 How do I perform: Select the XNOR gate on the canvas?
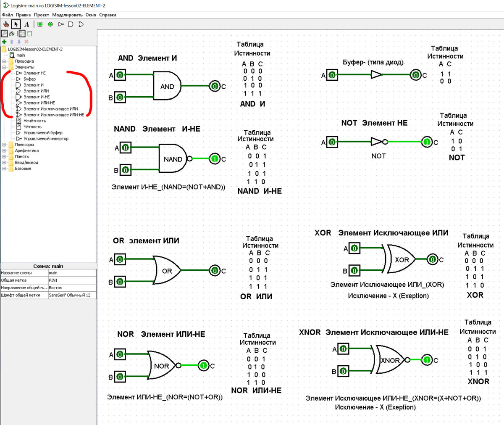click(x=390, y=360)
